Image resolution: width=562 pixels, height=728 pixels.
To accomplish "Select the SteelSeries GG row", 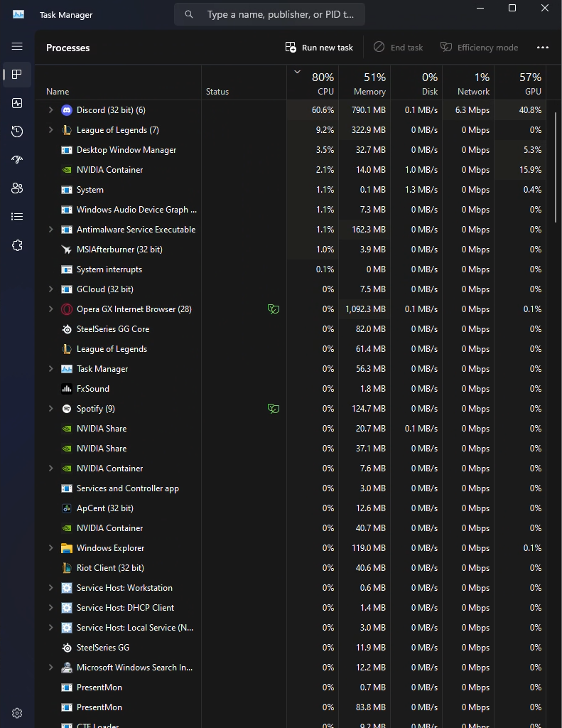I will click(x=291, y=647).
